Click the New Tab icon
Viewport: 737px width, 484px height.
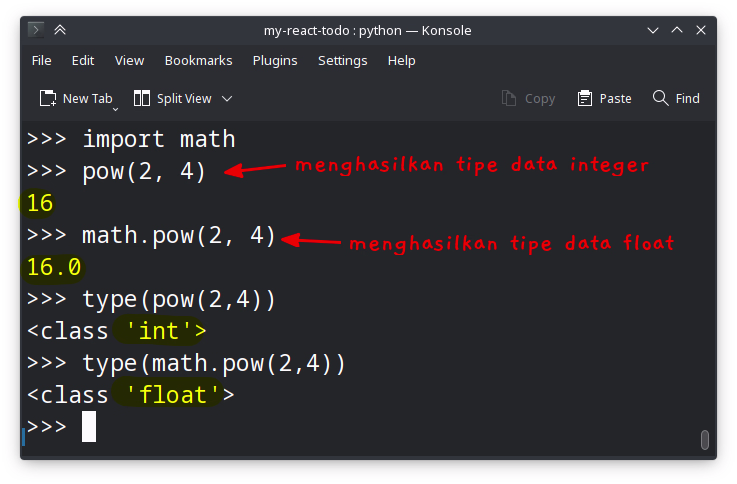point(48,98)
